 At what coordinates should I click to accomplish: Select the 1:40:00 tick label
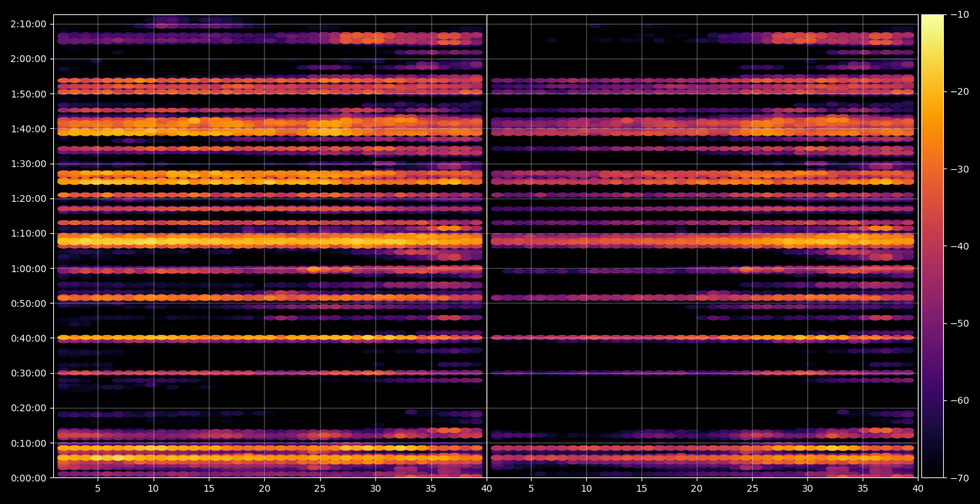pyautogui.click(x=29, y=129)
